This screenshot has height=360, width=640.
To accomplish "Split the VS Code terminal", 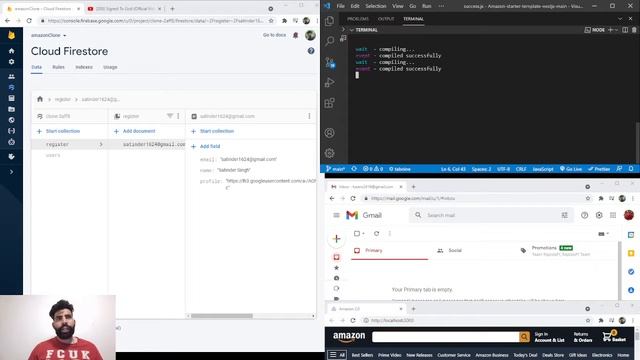I will [x=625, y=30].
